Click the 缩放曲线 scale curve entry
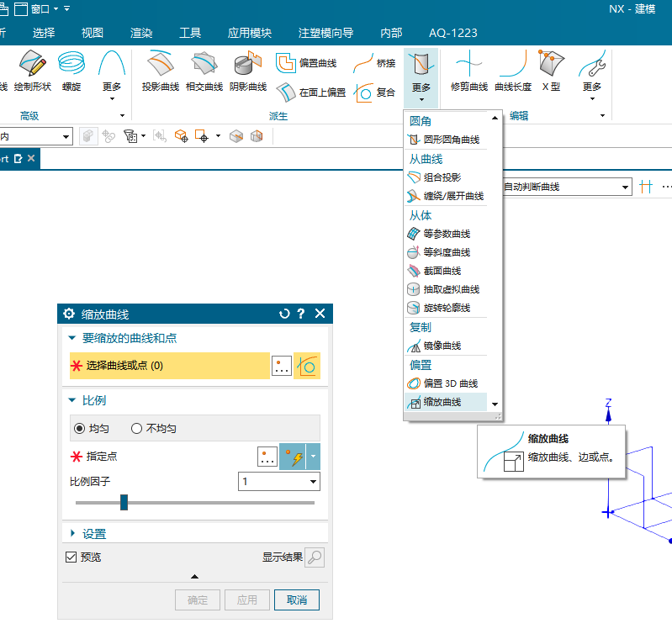The height and width of the screenshot is (634, 672). click(x=446, y=402)
